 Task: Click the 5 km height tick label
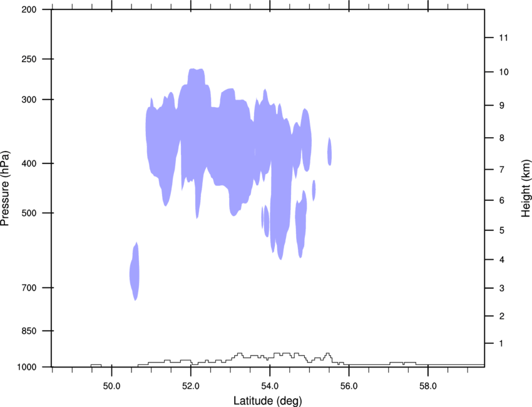[x=502, y=230]
